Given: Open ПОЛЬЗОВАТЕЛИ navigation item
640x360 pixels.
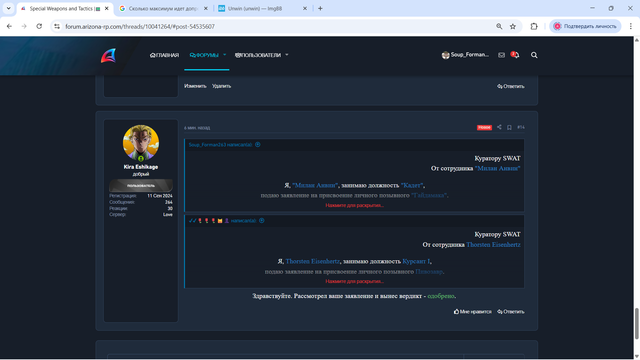Looking at the screenshot, I should click(258, 55).
